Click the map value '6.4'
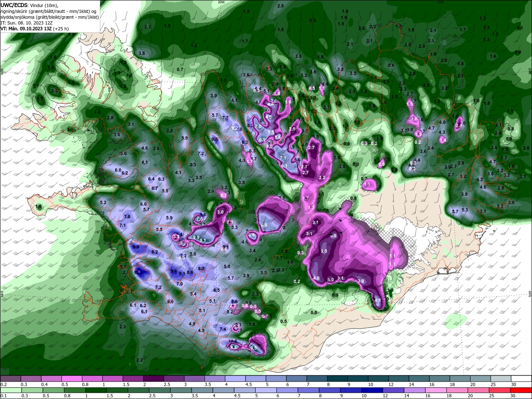This screenshot has width=532, height=399. click(x=151, y=179)
